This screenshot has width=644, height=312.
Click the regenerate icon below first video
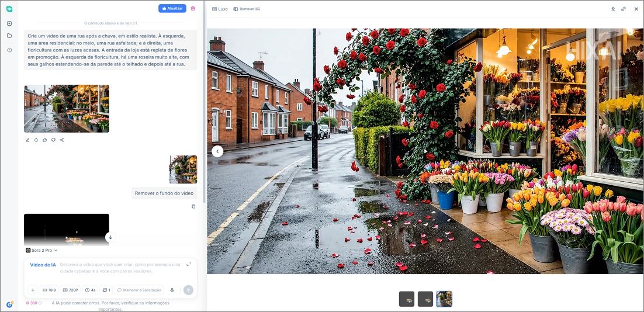(x=36, y=140)
